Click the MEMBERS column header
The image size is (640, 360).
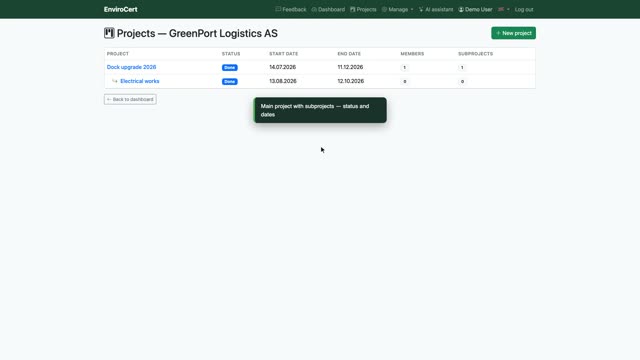(412, 54)
